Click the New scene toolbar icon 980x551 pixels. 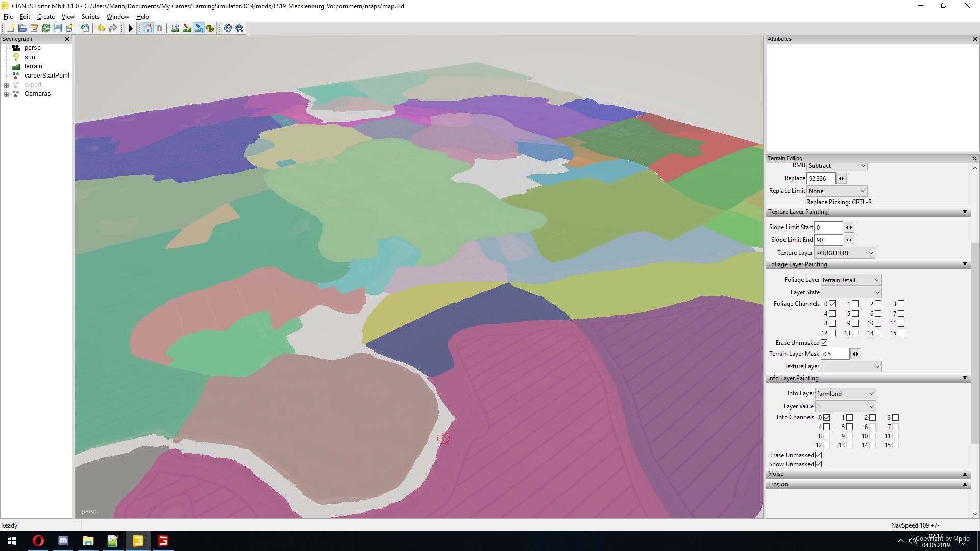(10, 28)
